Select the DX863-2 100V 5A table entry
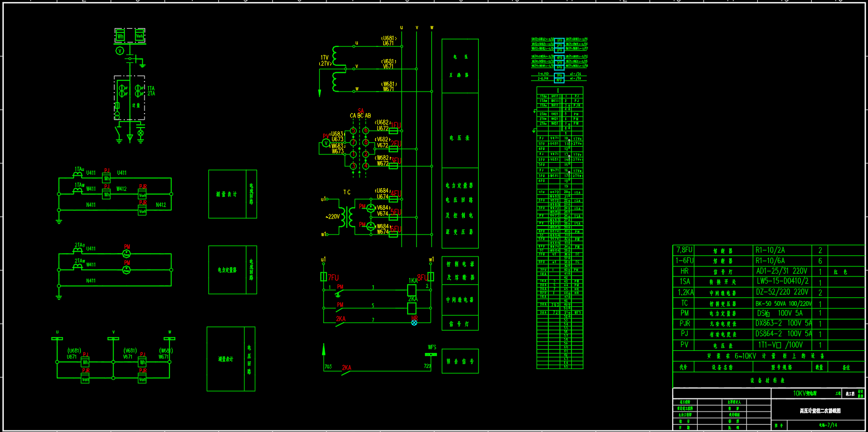 coord(782,323)
